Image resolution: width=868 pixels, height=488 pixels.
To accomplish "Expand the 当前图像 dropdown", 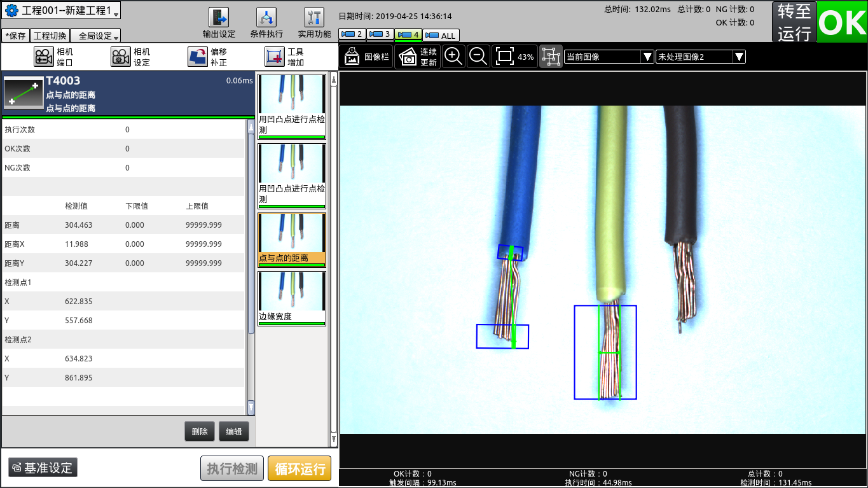I will (x=609, y=57).
